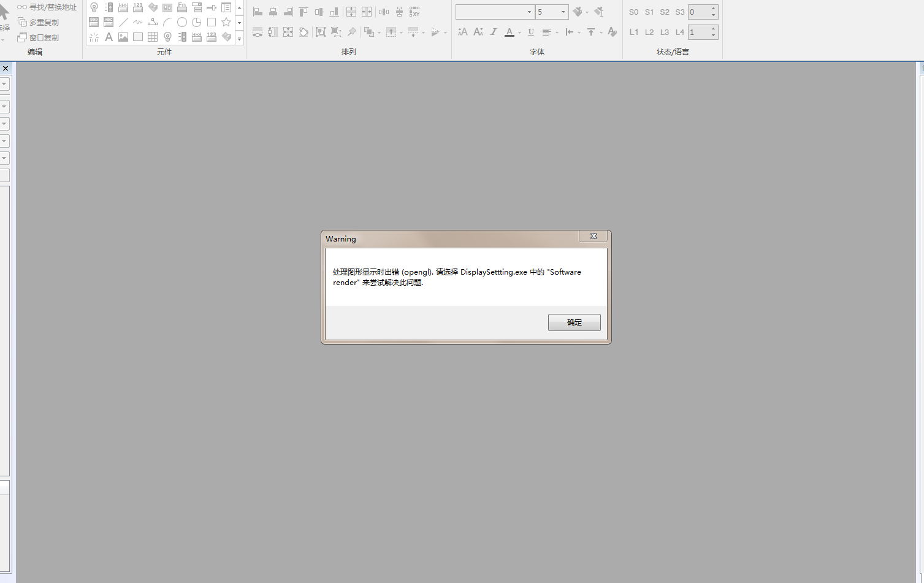Choose the arc drawing tool

[167, 22]
